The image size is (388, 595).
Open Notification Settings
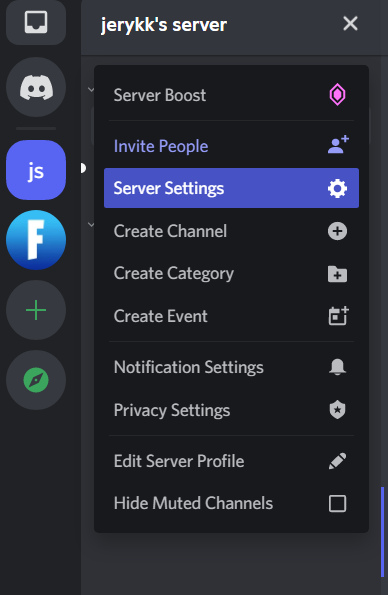coord(231,367)
